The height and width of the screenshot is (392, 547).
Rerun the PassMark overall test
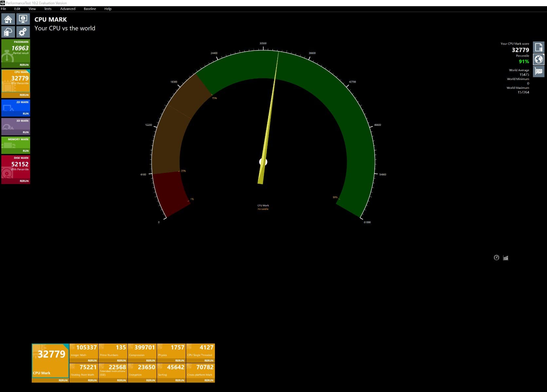click(24, 65)
